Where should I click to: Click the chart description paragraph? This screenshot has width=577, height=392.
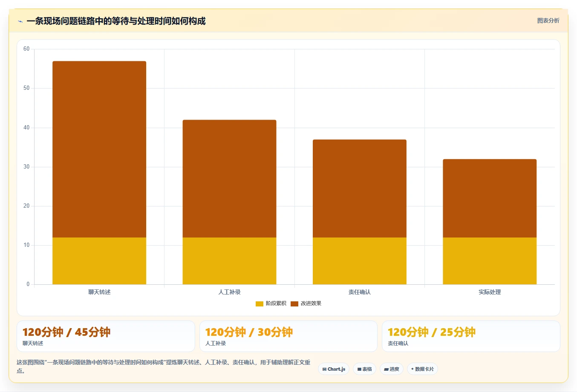tap(164, 366)
